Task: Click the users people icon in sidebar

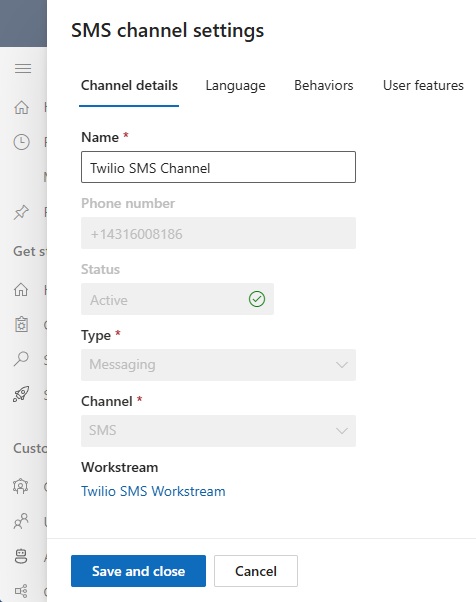Action: 21,521
